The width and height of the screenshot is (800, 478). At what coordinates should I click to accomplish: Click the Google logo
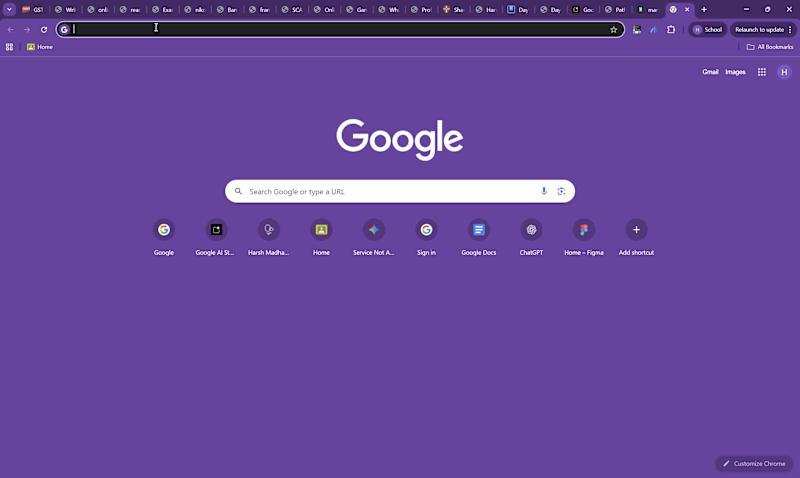(399, 139)
